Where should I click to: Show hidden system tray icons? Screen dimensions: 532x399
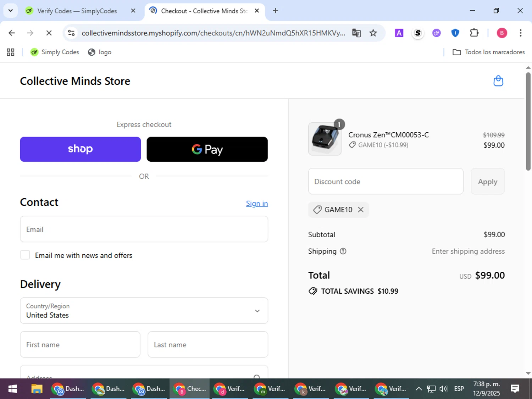point(419,389)
